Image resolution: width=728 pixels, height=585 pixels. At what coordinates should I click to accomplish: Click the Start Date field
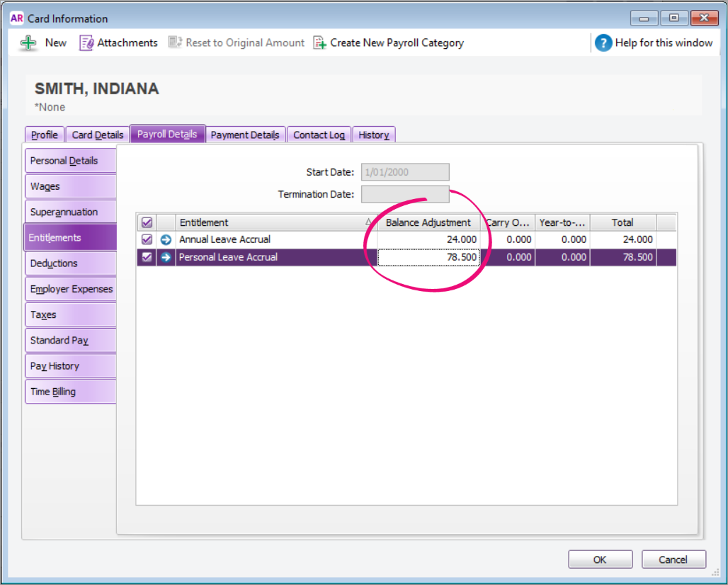(405, 172)
